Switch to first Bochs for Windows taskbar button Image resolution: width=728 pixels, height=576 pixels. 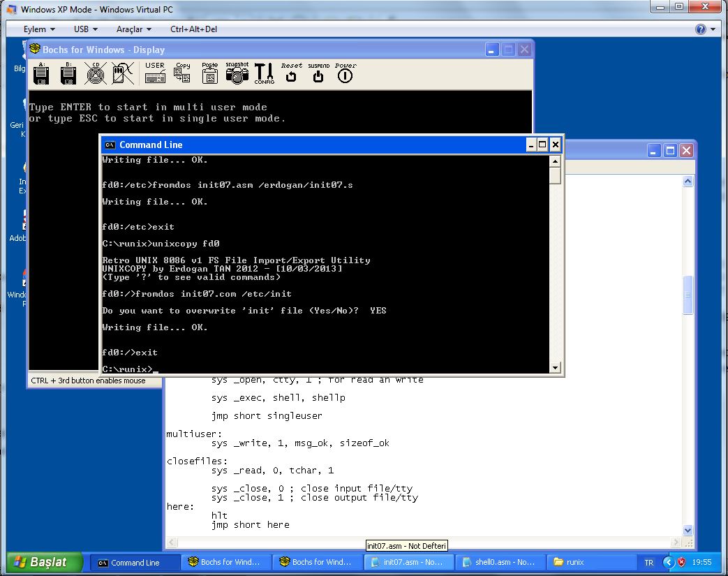tap(225, 562)
